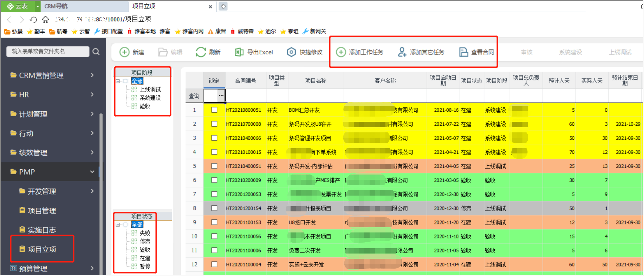Open the 航粤 bookmark folder
Screen dimensions: 644x276
click(58, 31)
